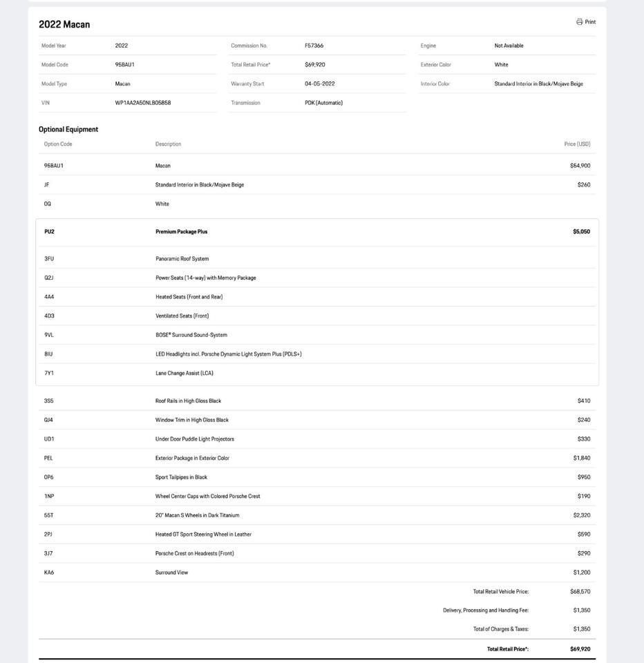Click the printer icon
The width and height of the screenshot is (644, 663).
580,22
